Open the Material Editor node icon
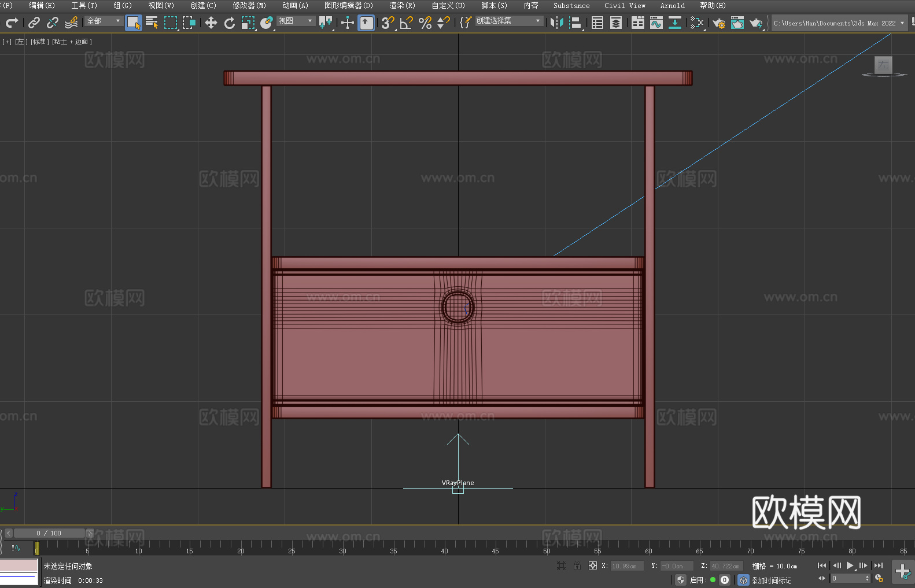 click(x=697, y=23)
